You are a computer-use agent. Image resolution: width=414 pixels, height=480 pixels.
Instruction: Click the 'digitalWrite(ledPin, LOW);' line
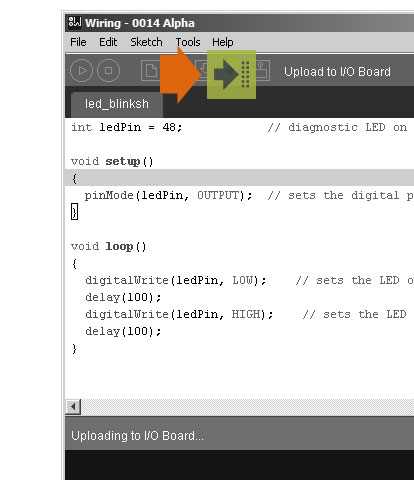pos(176,281)
